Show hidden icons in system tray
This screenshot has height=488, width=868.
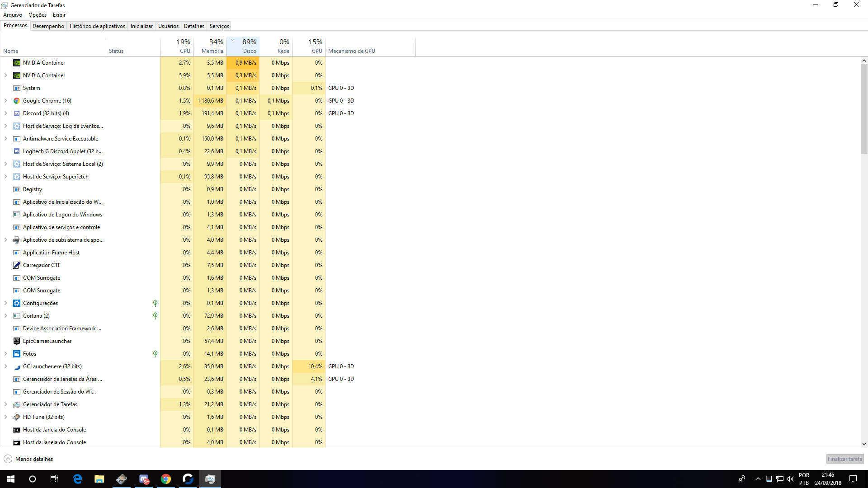(x=758, y=479)
